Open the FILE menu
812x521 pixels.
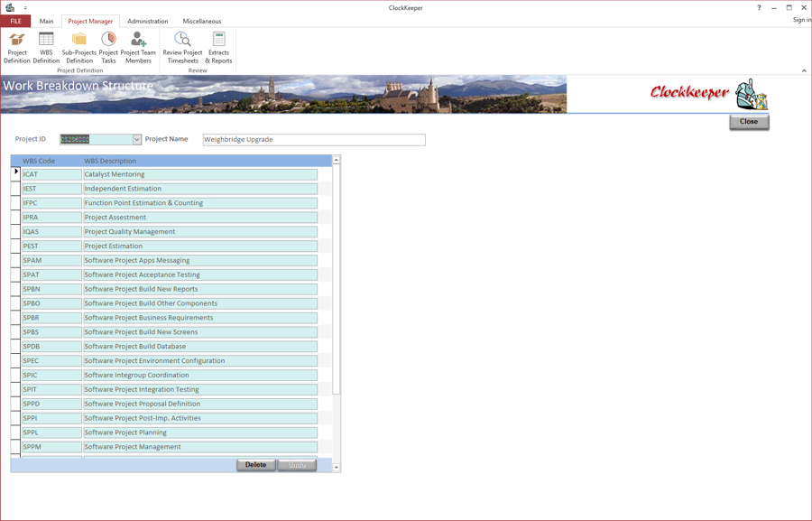[15, 22]
